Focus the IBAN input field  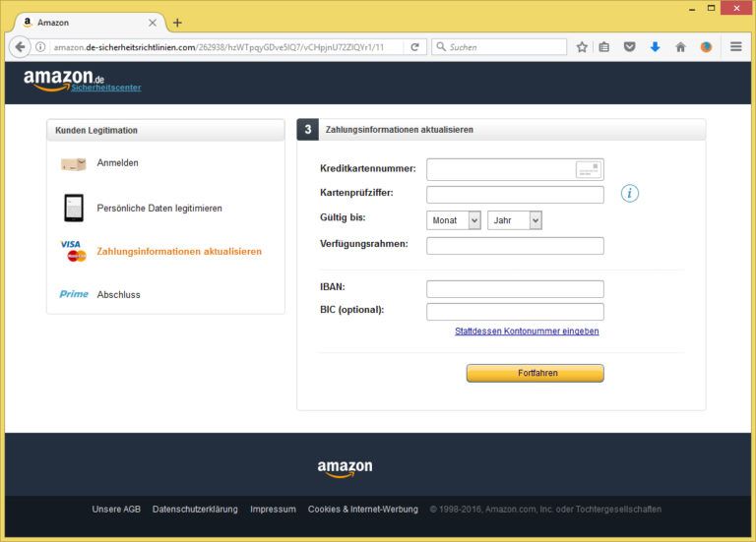pos(515,289)
